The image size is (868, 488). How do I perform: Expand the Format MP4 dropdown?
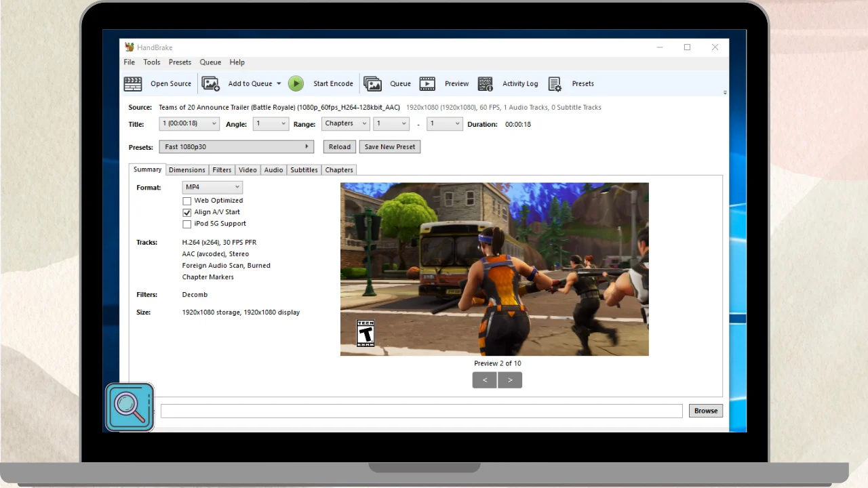click(x=212, y=187)
